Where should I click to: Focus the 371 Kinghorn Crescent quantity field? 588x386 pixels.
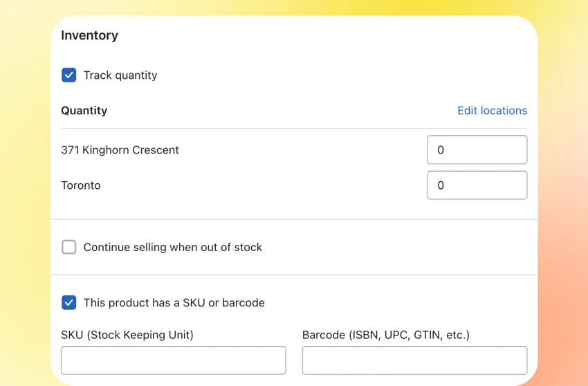(x=477, y=149)
